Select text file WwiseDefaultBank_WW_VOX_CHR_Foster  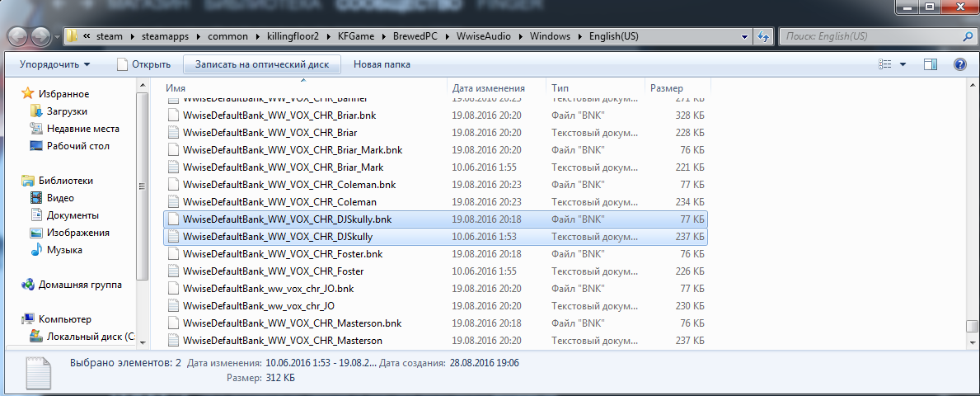pyautogui.click(x=436, y=271)
